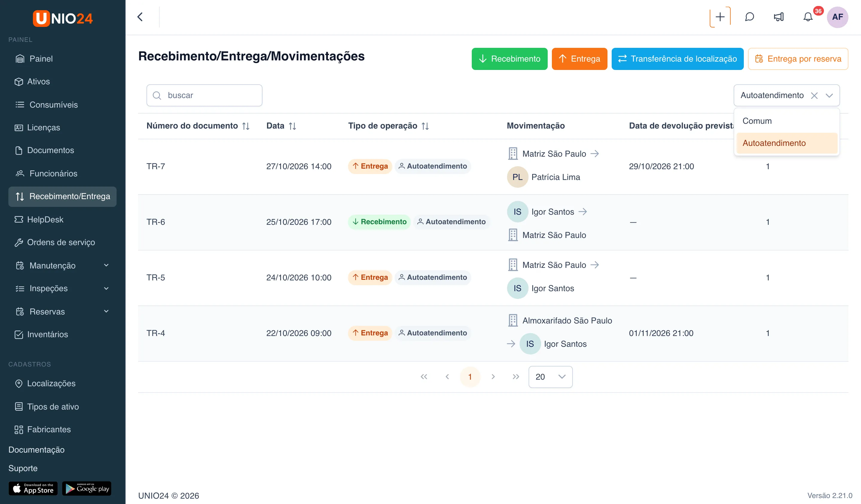Open the chat messages icon
The width and height of the screenshot is (861, 504).
(x=749, y=17)
